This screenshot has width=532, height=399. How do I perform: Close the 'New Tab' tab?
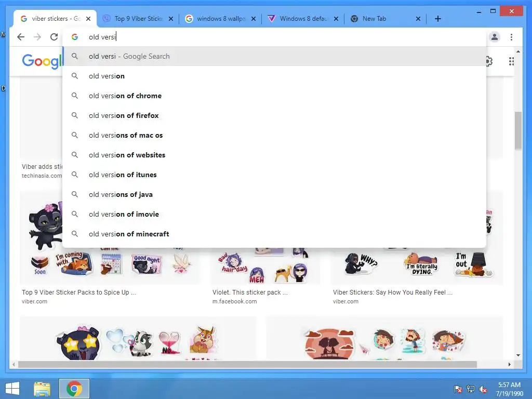click(x=418, y=19)
